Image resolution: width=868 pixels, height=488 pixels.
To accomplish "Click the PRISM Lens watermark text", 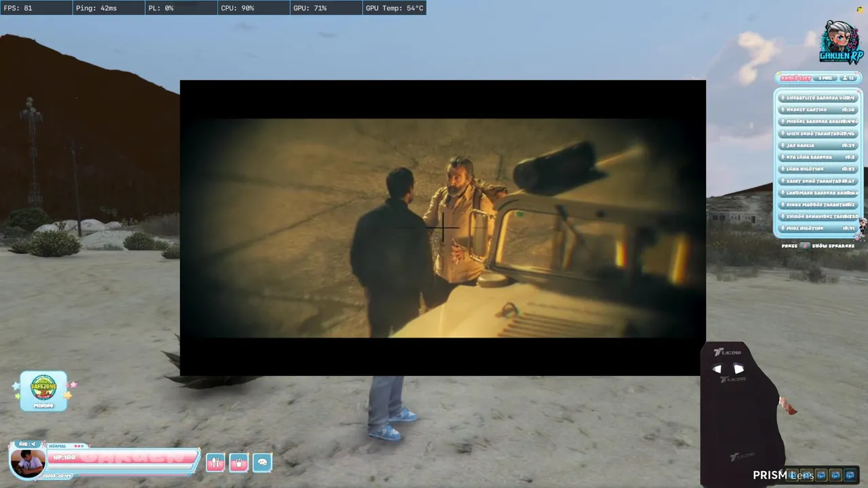I will click(783, 475).
